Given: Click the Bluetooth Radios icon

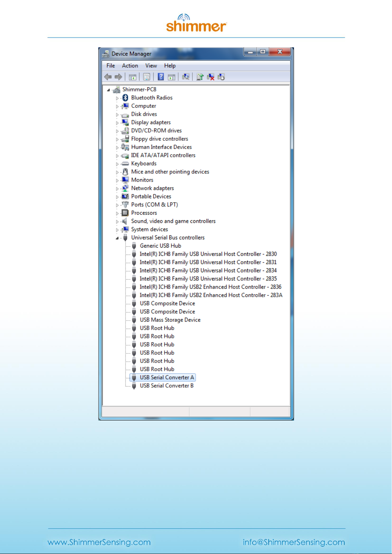Looking at the screenshot, I should (125, 98).
